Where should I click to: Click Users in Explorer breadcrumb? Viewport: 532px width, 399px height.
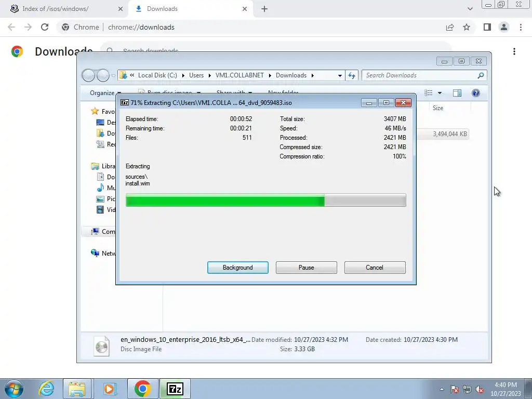coord(196,75)
